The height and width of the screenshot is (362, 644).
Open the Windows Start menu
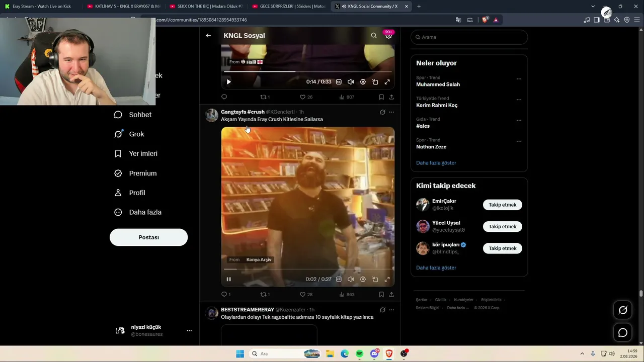(240, 354)
